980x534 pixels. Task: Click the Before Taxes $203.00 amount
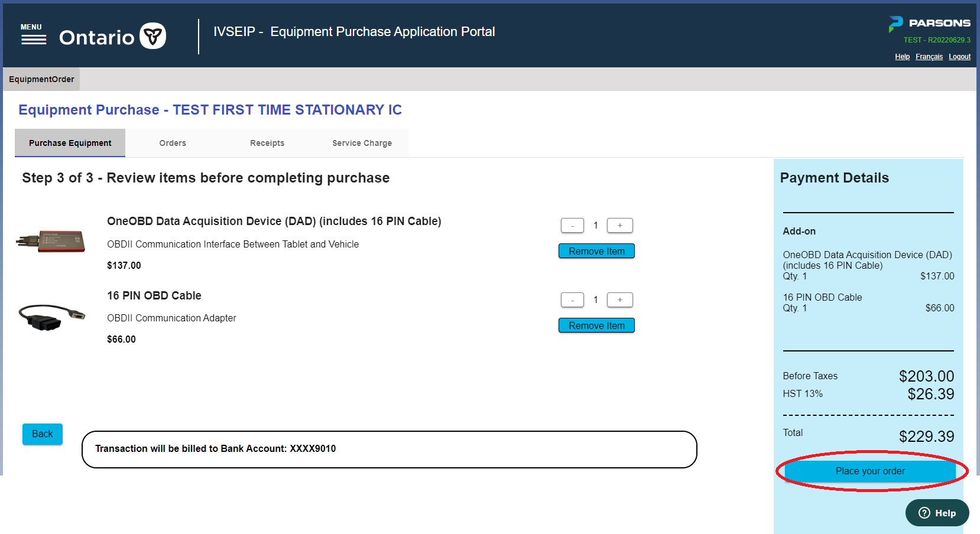coord(926,376)
